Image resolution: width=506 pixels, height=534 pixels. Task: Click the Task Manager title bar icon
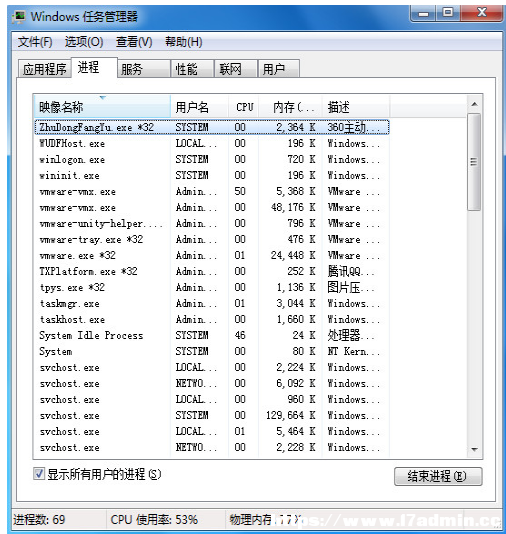(19, 16)
